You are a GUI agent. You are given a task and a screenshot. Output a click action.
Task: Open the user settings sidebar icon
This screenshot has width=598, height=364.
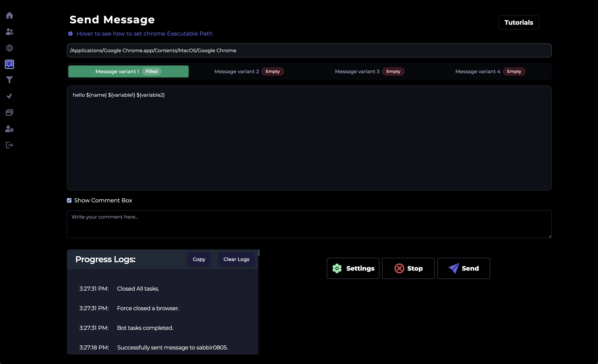[9, 129]
